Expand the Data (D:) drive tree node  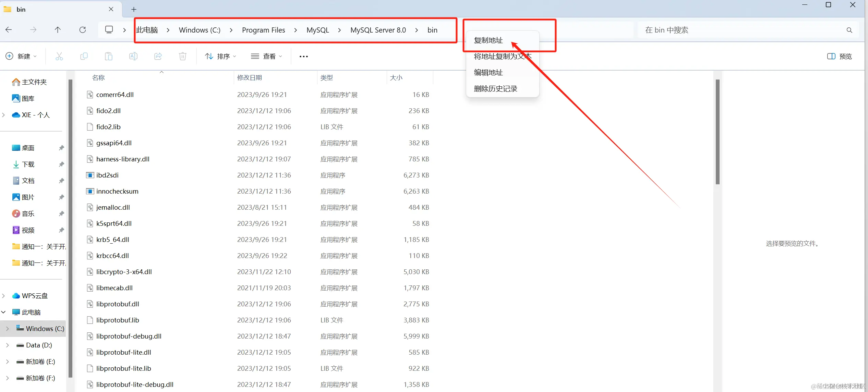pos(8,345)
